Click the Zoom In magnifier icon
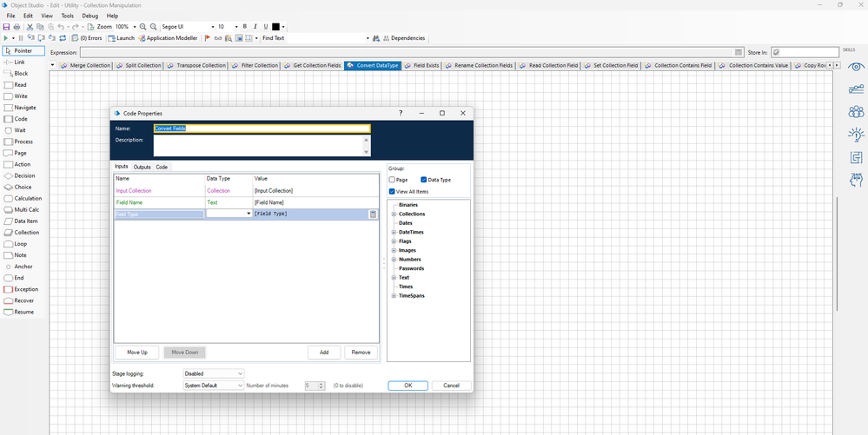The height and width of the screenshot is (435, 868). 143,27
